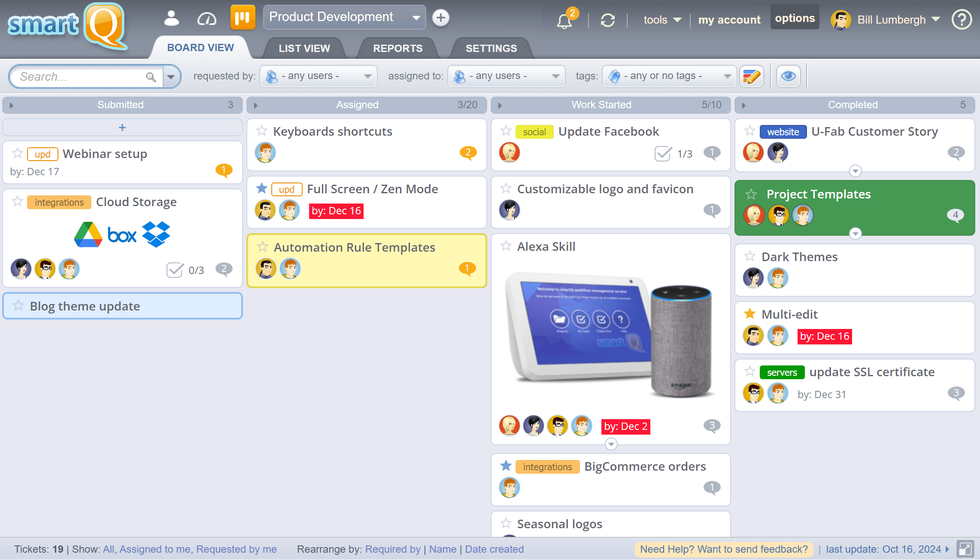
Task: Toggle checklist on Cloud Storage card
Action: [175, 270]
